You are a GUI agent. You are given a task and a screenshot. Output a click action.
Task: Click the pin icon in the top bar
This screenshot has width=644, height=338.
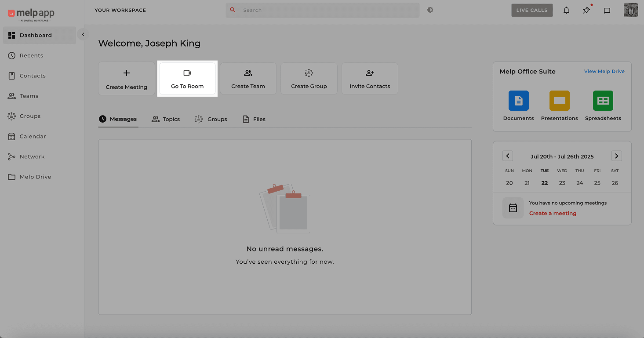[586, 10]
